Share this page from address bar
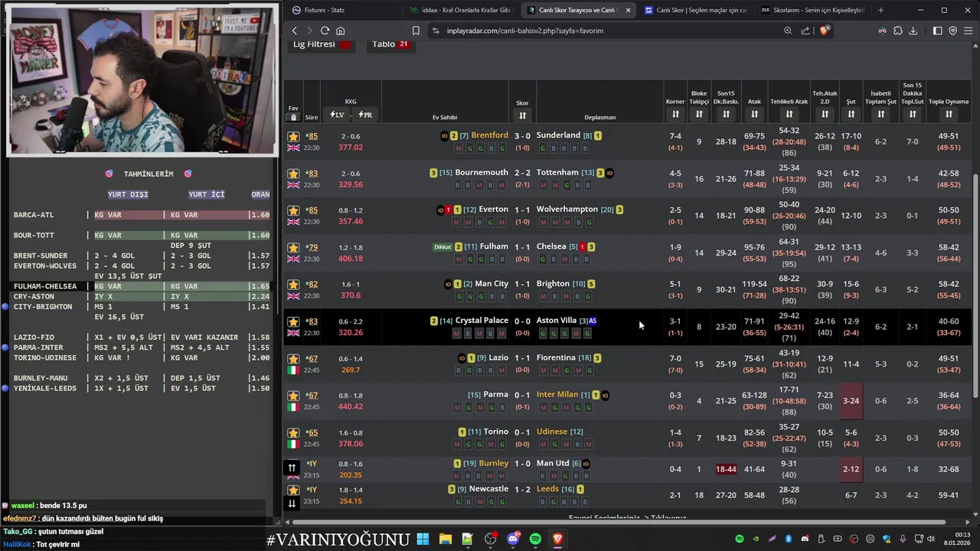 (805, 31)
